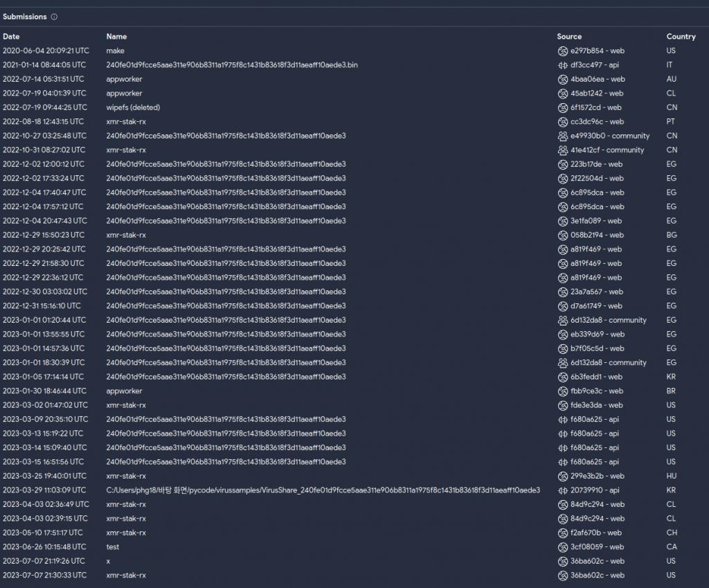This screenshot has width=709, height=588.
Task: Click source 84d9c294 at 02:36:49
Action: point(598,504)
